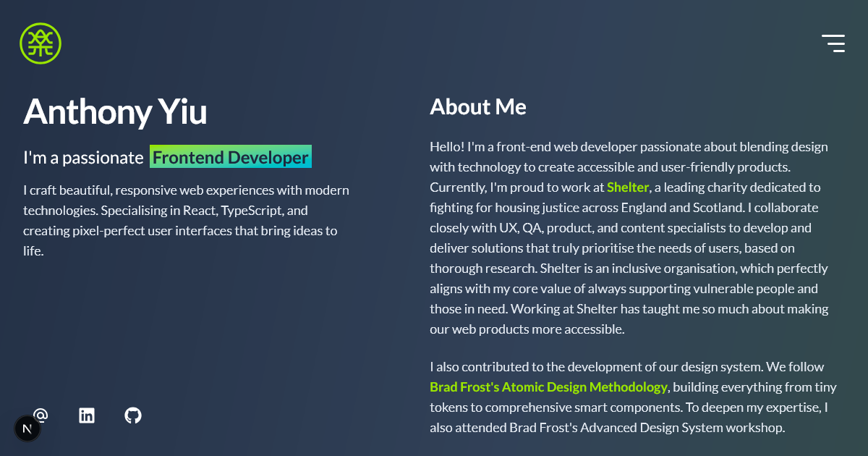Switch to the About Me section
This screenshot has width=868, height=456.
click(478, 106)
